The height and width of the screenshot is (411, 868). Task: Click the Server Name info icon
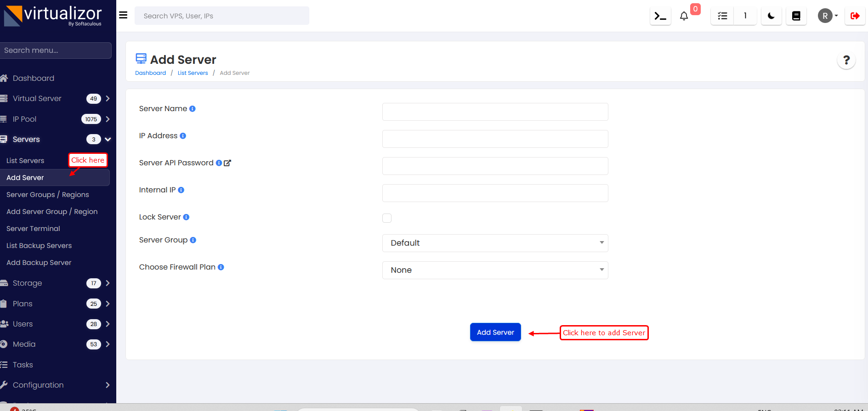[193, 109]
